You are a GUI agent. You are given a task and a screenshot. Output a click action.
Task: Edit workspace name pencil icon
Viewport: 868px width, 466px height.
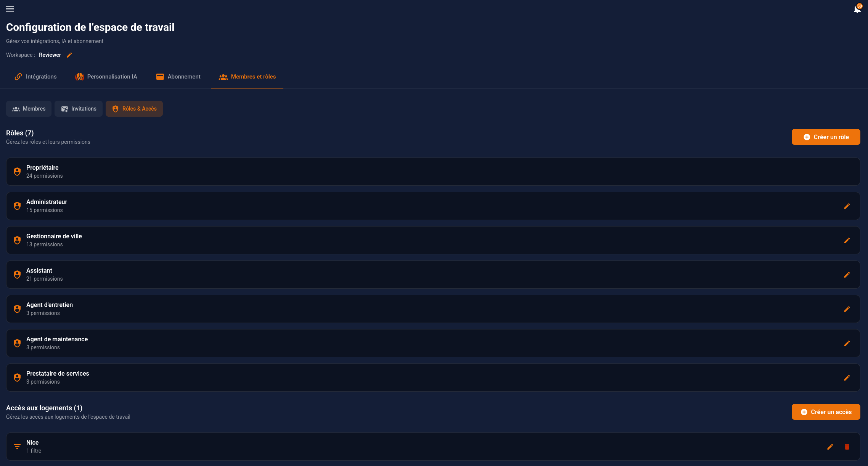pyautogui.click(x=69, y=55)
